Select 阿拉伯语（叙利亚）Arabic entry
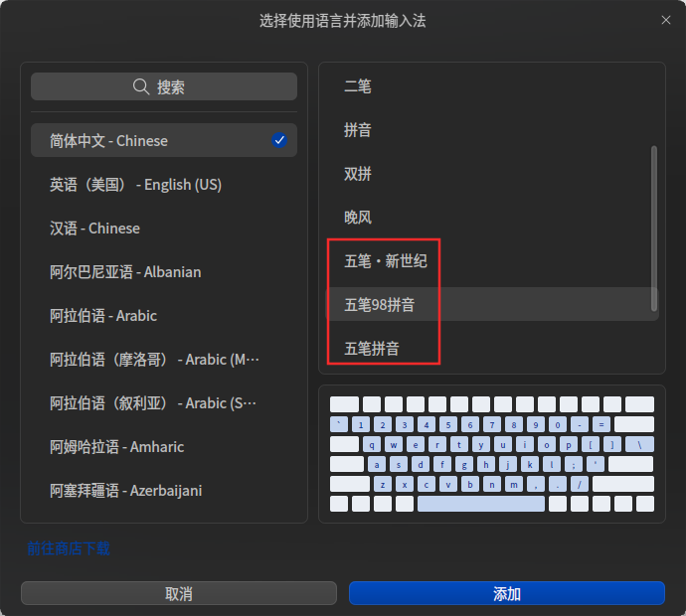686x616 pixels. point(164,403)
